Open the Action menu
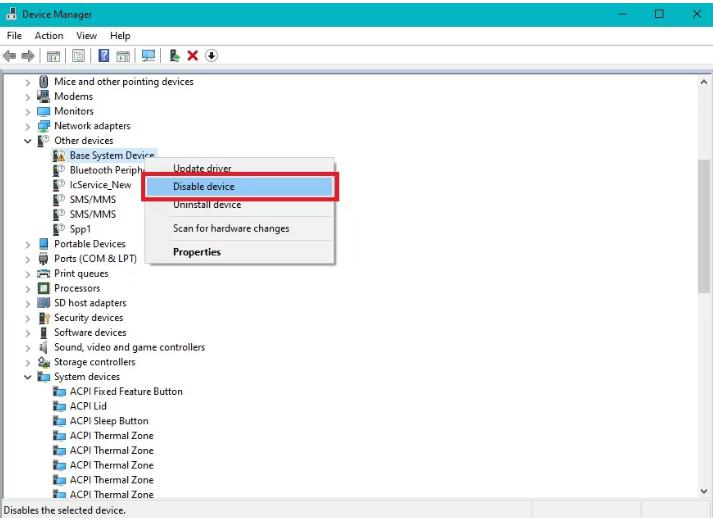The image size is (713, 518). (x=49, y=35)
